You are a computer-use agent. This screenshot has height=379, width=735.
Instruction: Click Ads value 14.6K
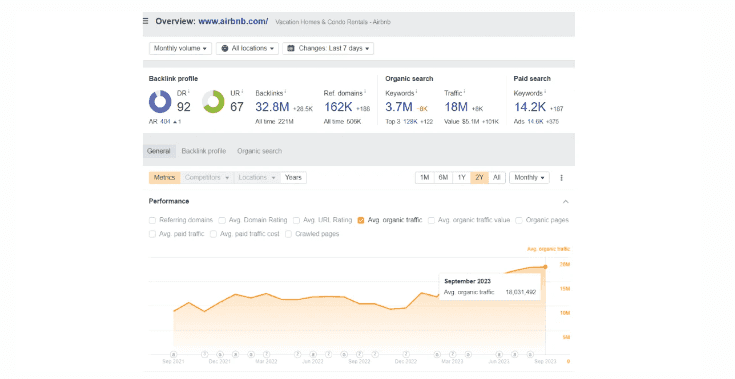(x=535, y=122)
